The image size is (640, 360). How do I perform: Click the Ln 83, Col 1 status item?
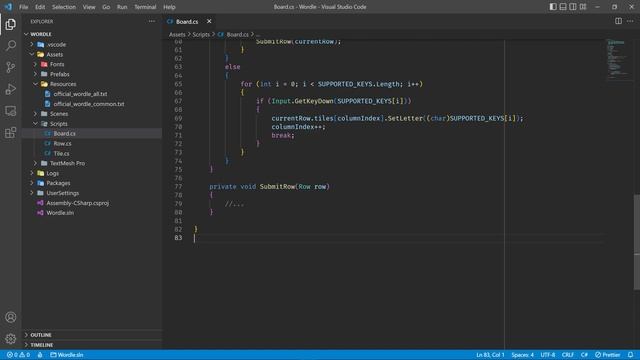click(x=490, y=355)
